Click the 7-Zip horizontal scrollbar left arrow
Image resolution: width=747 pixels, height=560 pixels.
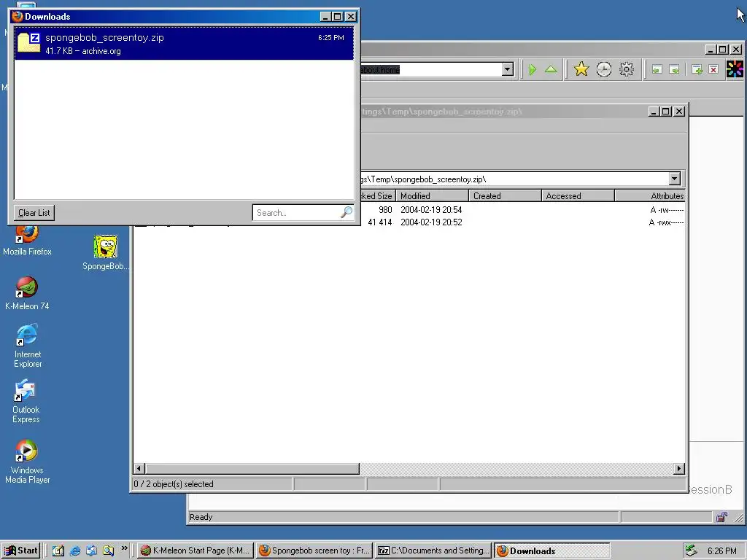[139, 469]
